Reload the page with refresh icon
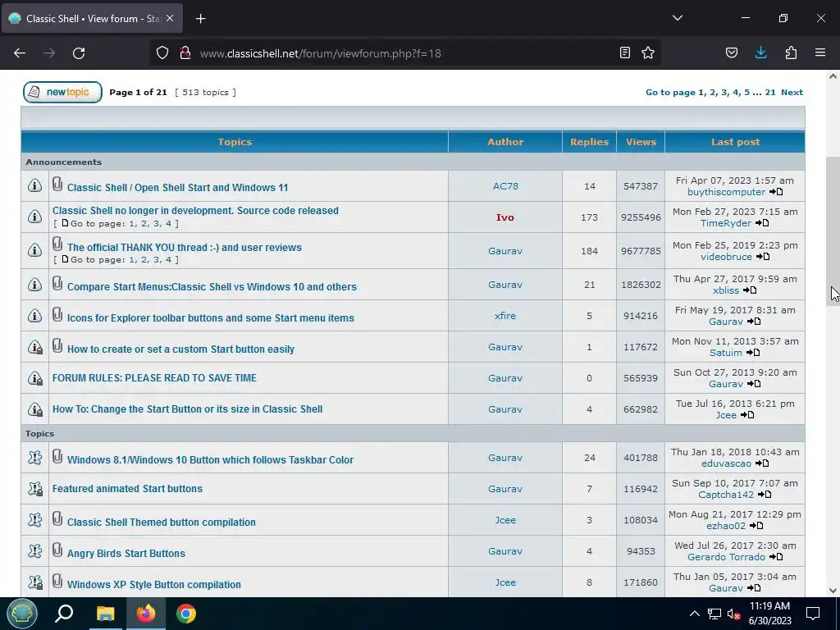This screenshot has width=840, height=630. coord(79,53)
